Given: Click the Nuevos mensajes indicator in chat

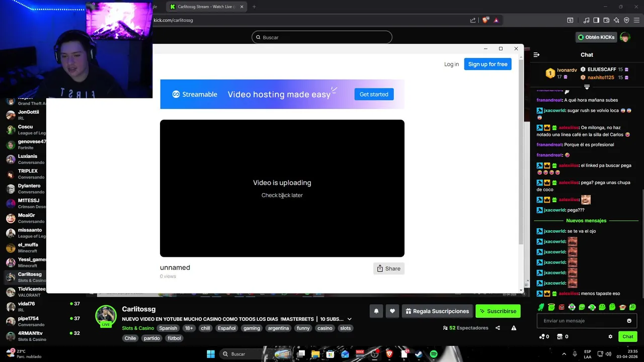Looking at the screenshot, I should [586, 221].
